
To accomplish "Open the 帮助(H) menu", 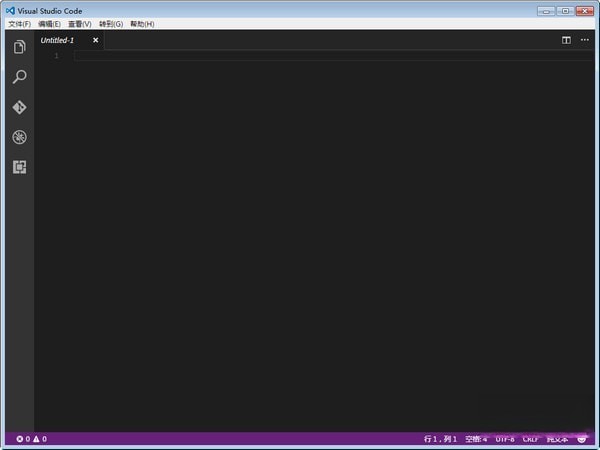I will (142, 24).
